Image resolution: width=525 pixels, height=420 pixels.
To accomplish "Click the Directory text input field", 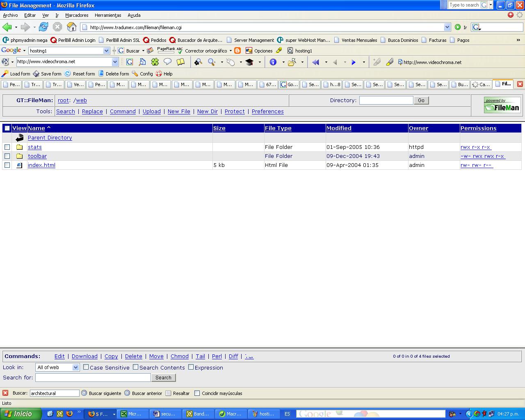I will click(x=386, y=100).
